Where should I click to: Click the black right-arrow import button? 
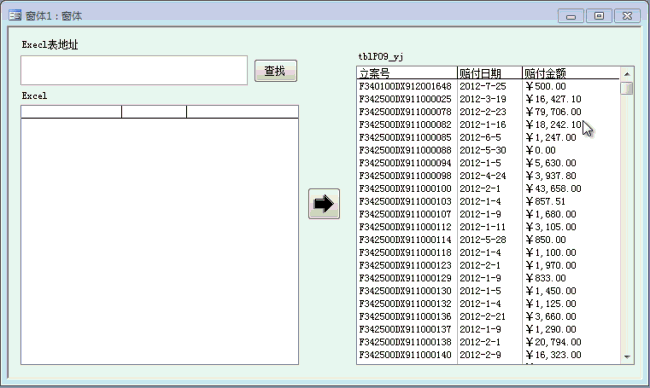[x=324, y=204]
